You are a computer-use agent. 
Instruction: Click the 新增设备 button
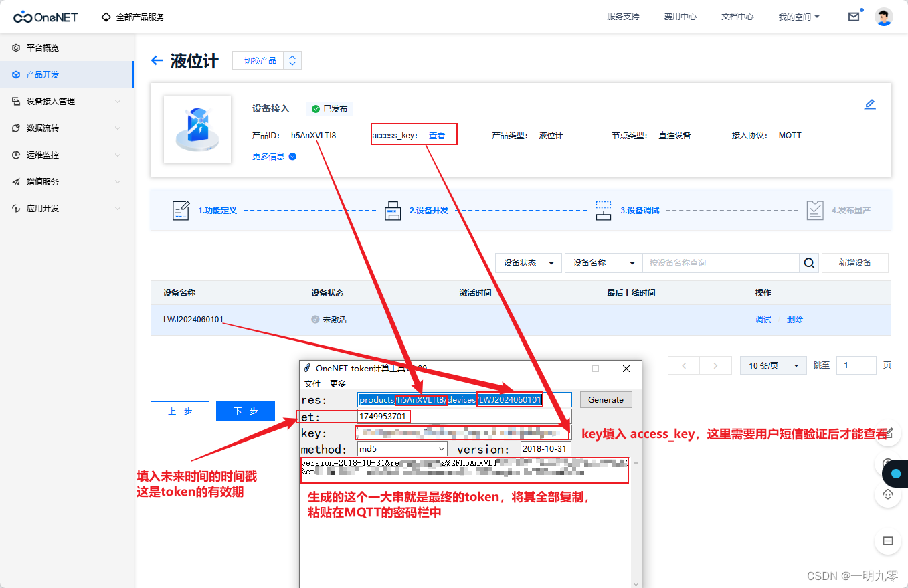click(855, 263)
